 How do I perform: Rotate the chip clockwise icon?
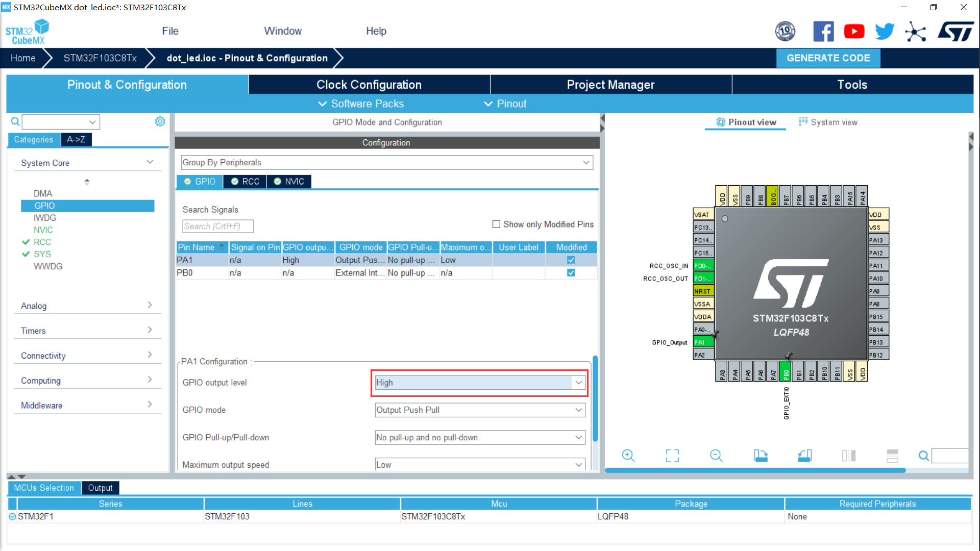[x=761, y=456]
